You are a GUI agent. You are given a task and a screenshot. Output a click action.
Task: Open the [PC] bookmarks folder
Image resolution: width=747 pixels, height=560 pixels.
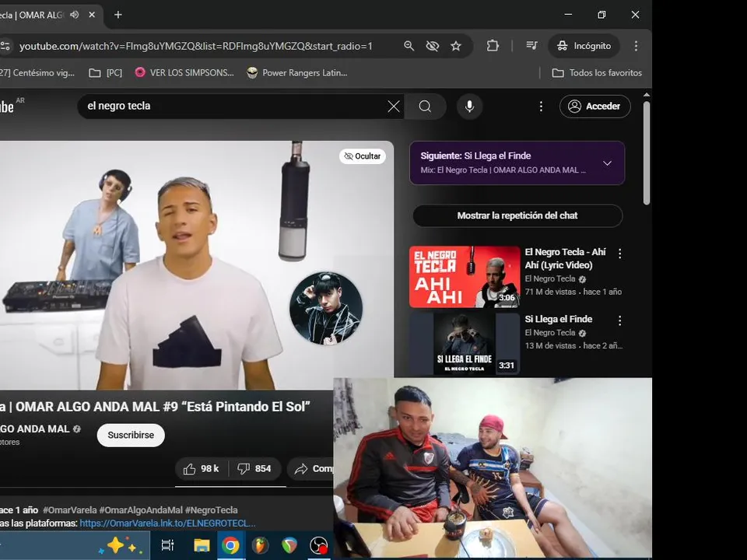(106, 73)
